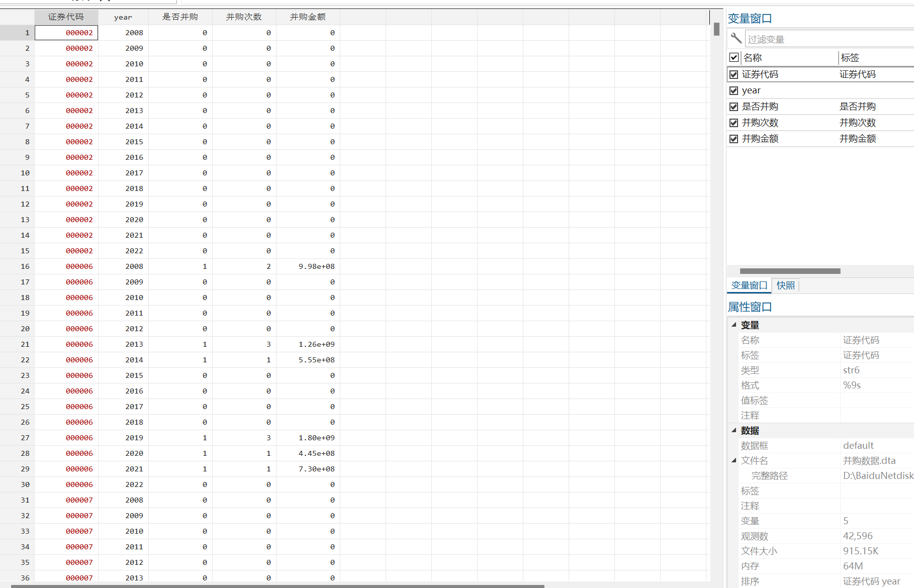Screen dimensions: 914x588
Task: Uncheck the year variable checkbox
Action: [x=734, y=90]
